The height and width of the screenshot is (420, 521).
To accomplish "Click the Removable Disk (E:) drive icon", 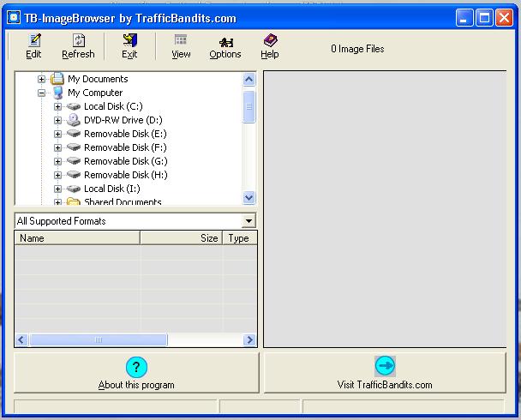I will tap(74, 134).
